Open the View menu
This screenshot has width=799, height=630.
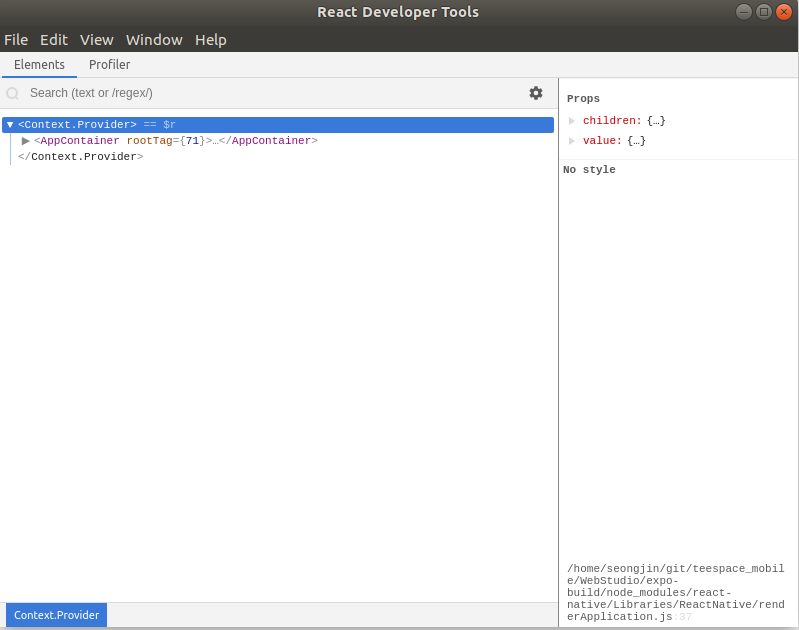[x=96, y=40]
